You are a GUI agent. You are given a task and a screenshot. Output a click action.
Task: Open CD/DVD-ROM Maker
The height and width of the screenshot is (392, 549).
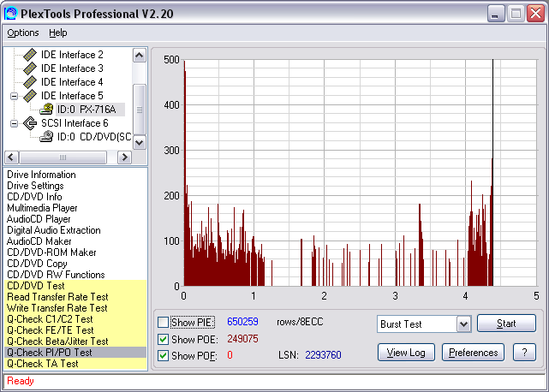click(x=51, y=252)
